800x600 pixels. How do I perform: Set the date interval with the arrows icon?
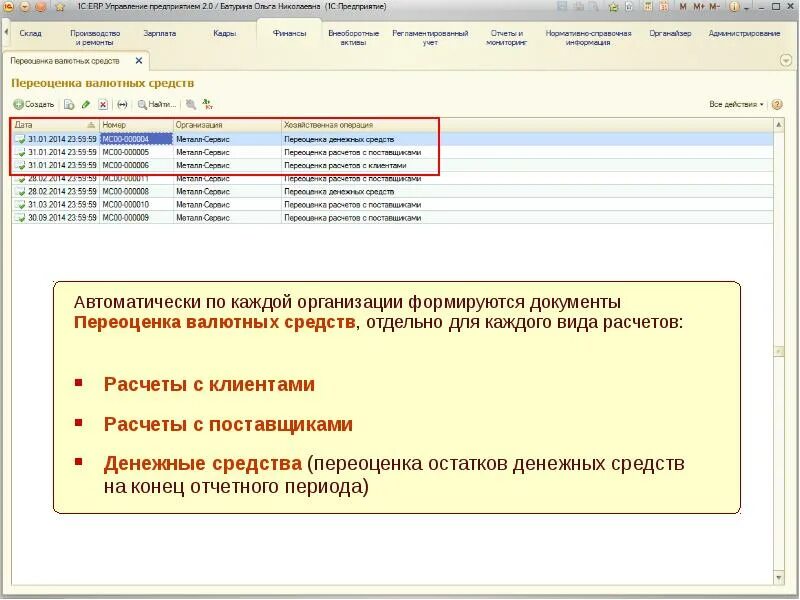coord(122,105)
